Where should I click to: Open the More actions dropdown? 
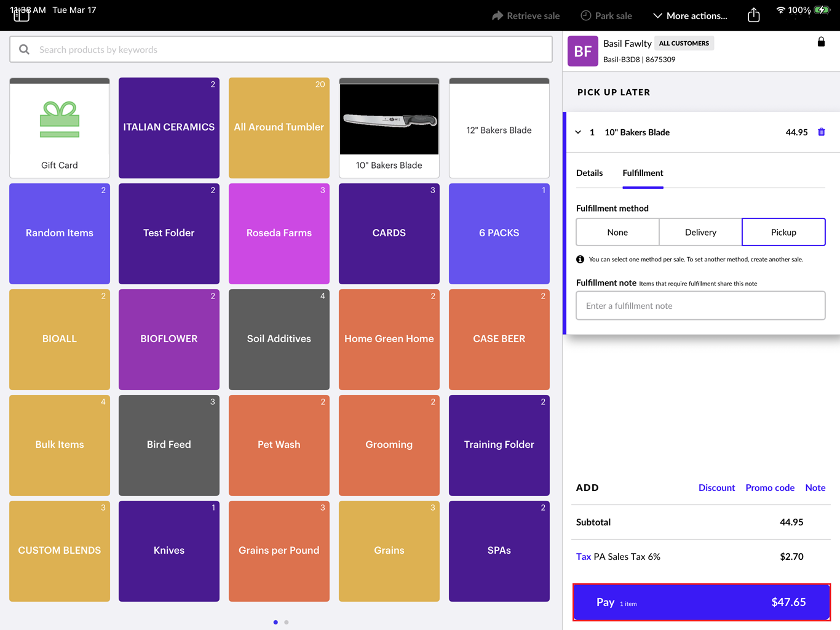690,16
